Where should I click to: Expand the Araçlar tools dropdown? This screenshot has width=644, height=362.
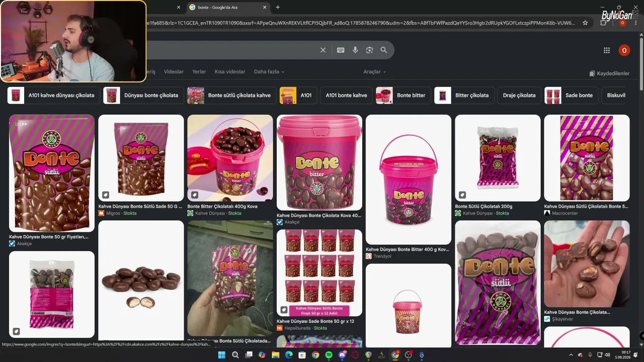pos(374,72)
